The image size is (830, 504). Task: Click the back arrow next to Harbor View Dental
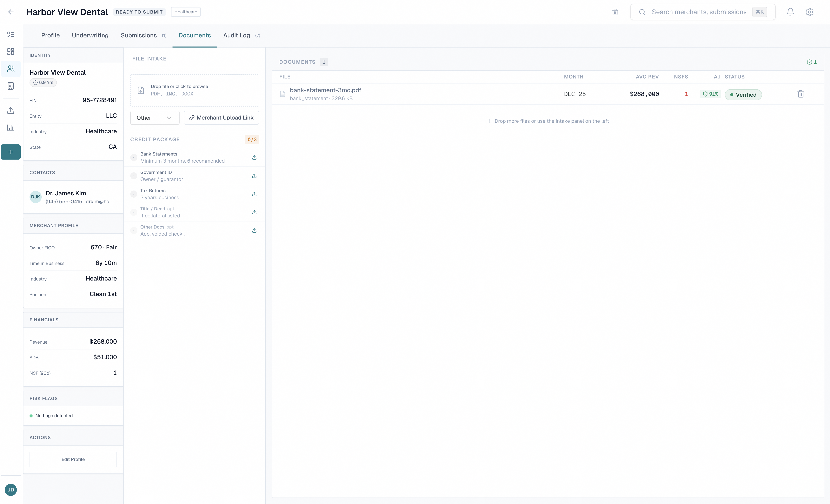11,12
